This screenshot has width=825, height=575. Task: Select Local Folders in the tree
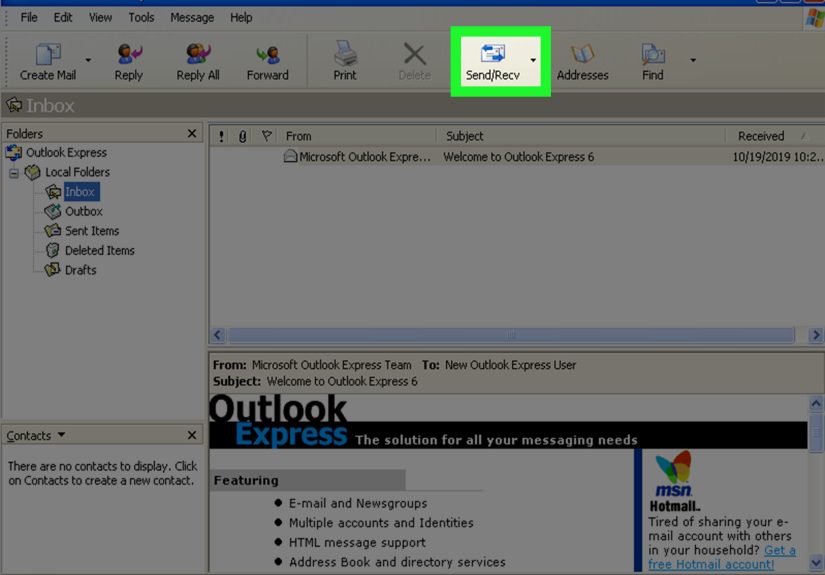tap(77, 172)
